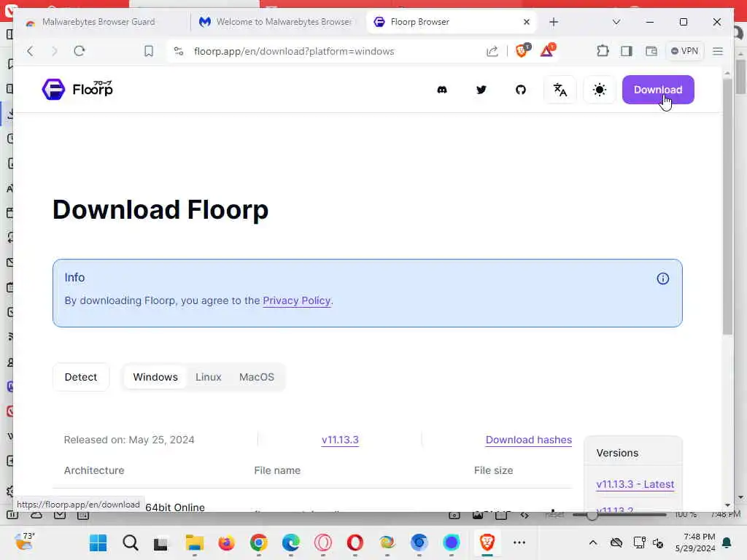Select the Linux platform tab
This screenshot has width=747, height=560.
pos(209,377)
